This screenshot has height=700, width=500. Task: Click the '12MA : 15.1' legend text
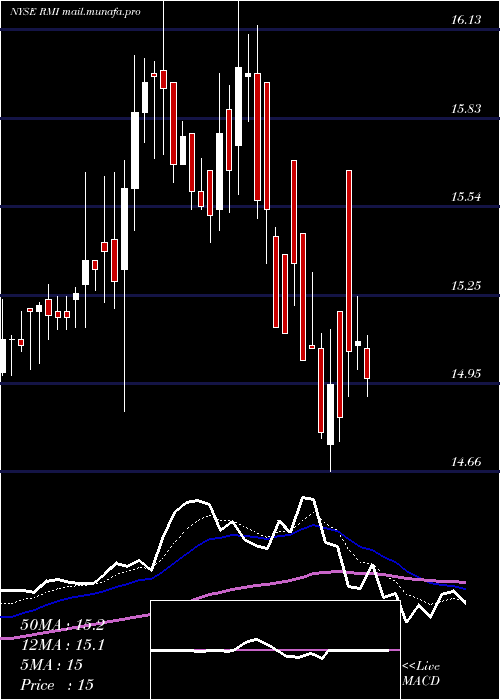point(62,645)
